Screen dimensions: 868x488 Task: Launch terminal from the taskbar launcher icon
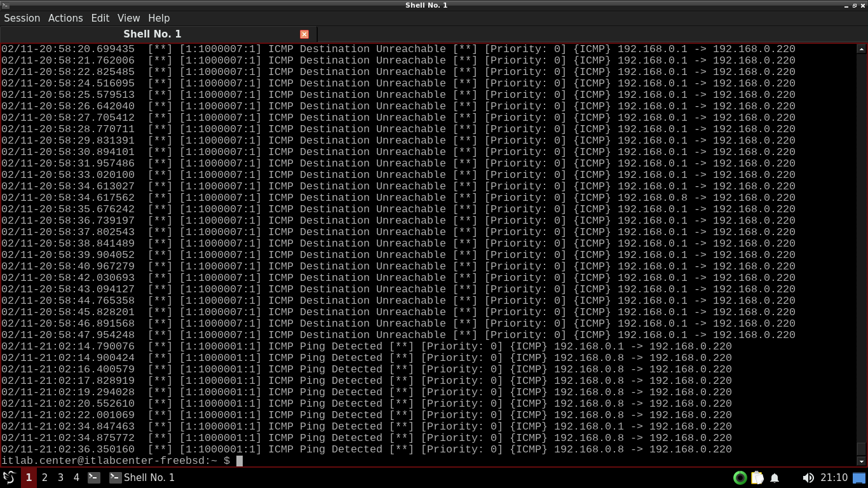point(93,477)
